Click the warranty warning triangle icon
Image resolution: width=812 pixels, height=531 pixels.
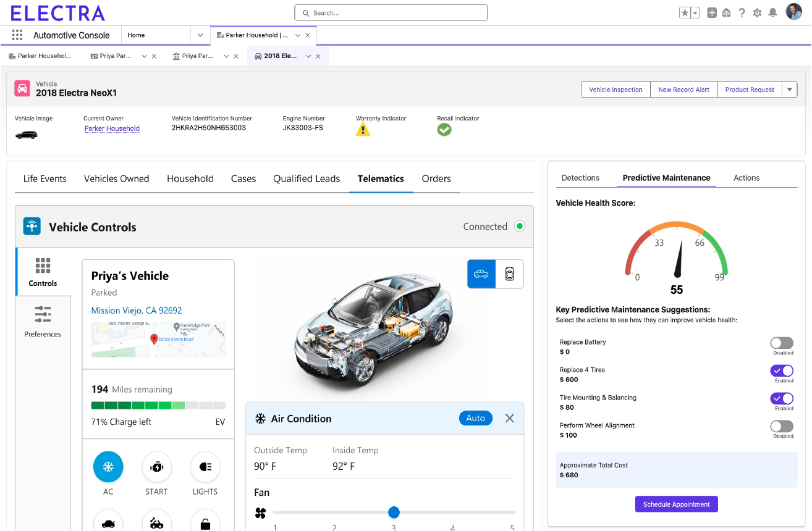[x=363, y=129]
